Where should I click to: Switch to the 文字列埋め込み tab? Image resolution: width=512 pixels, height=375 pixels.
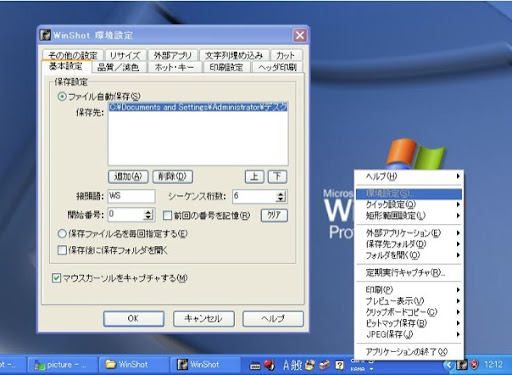[234, 55]
